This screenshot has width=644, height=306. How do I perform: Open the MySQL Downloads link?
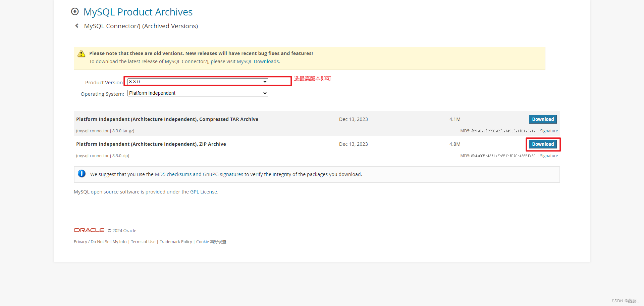tap(258, 61)
